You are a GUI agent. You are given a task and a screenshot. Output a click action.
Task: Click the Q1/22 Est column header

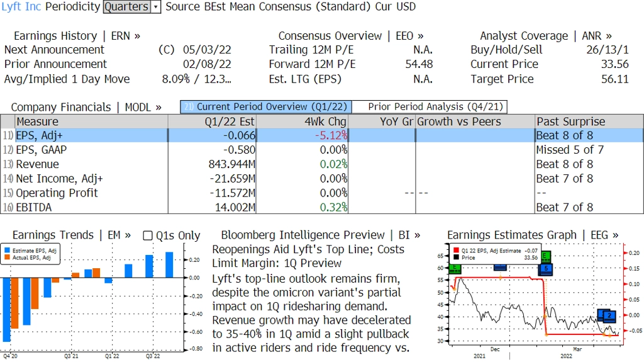pos(212,122)
